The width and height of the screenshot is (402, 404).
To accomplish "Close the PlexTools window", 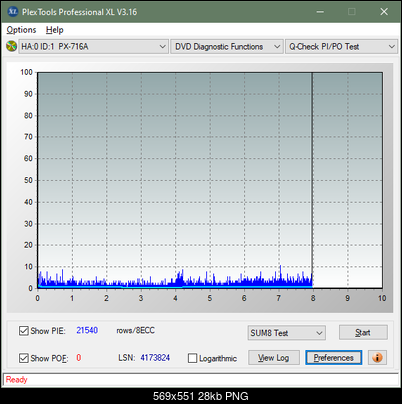I will tap(384, 12).
